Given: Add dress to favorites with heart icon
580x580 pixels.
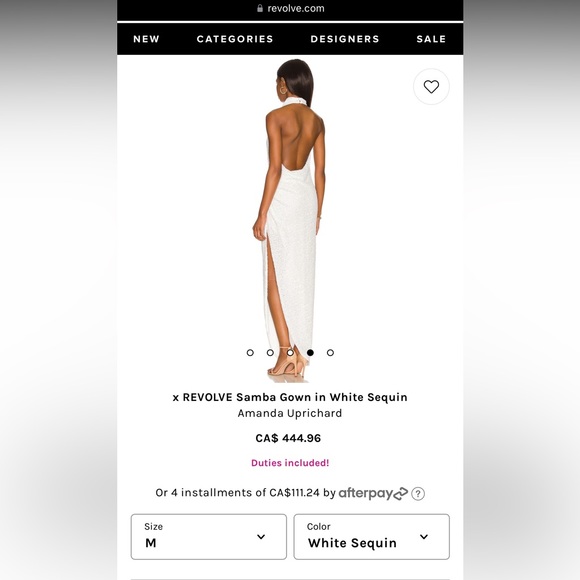Looking at the screenshot, I should [x=431, y=87].
